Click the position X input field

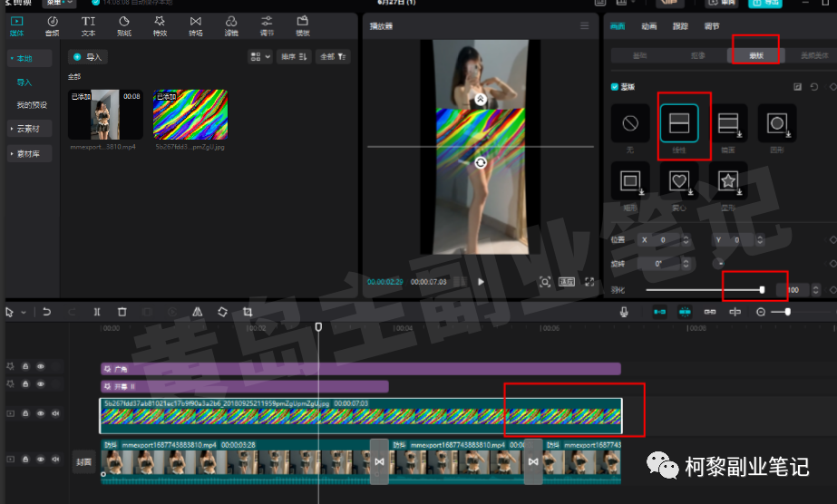point(664,240)
